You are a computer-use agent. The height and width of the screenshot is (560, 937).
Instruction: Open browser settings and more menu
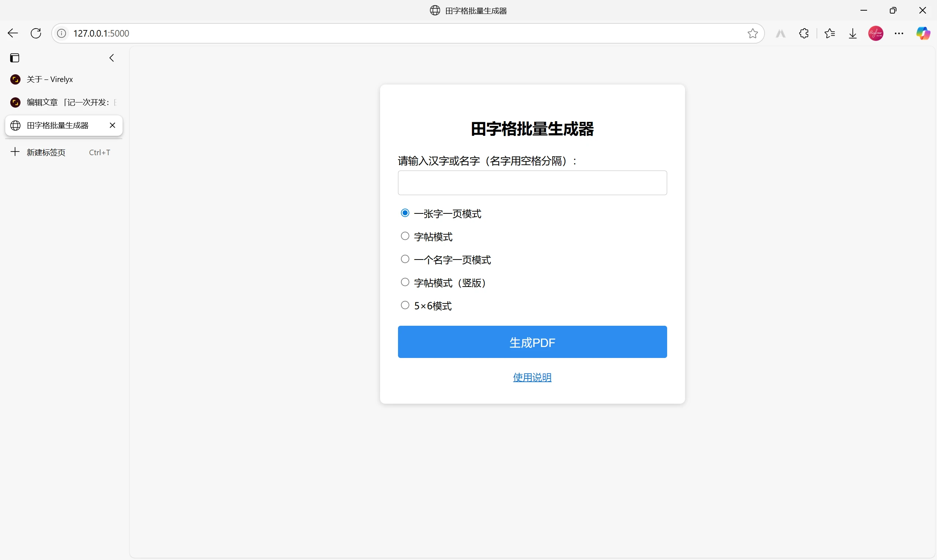click(x=899, y=33)
